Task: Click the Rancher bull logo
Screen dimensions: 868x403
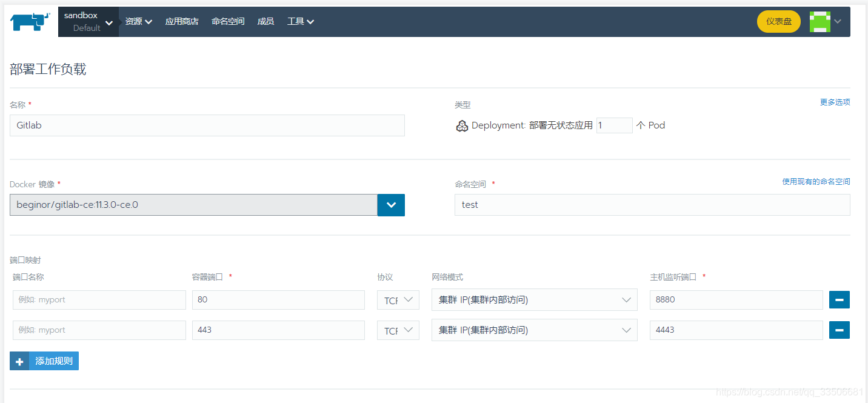Action: (29, 21)
